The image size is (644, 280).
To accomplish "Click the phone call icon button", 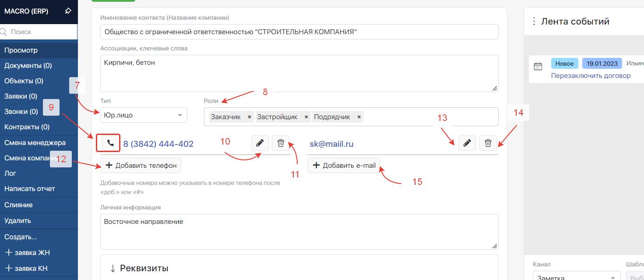I will (x=110, y=143).
